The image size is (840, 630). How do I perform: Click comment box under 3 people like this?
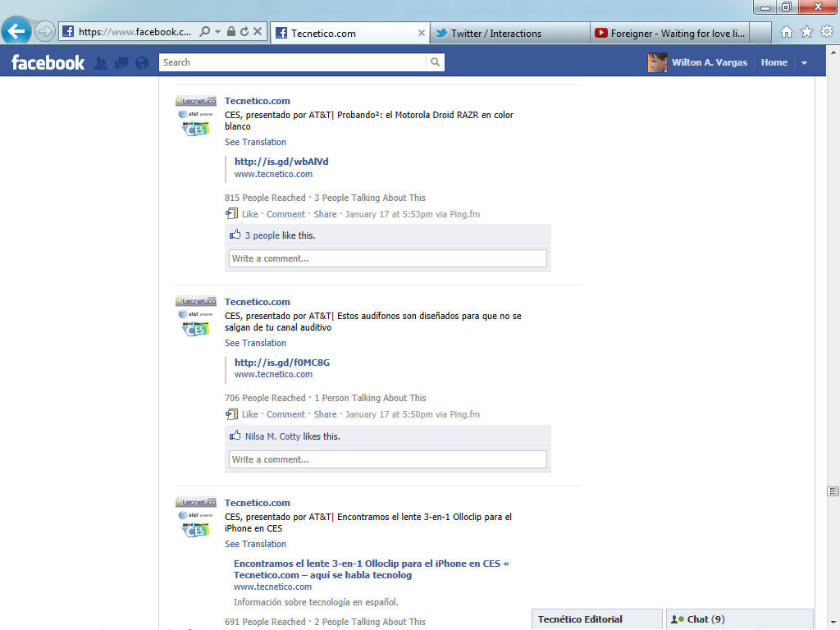[388, 258]
